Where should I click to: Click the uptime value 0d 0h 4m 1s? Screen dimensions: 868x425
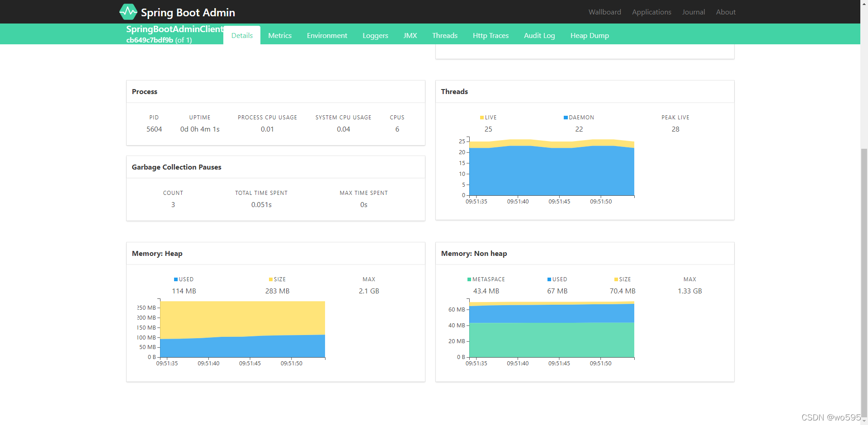[x=200, y=129]
